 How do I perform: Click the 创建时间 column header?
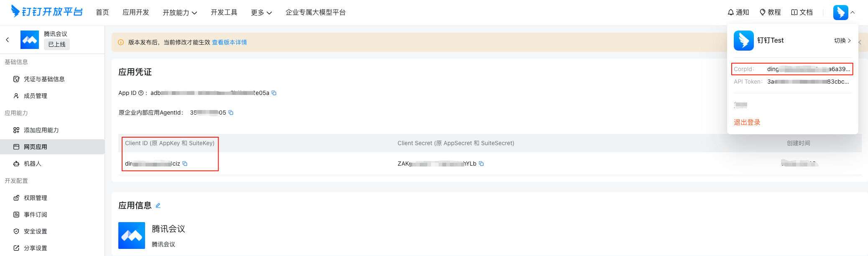point(799,143)
